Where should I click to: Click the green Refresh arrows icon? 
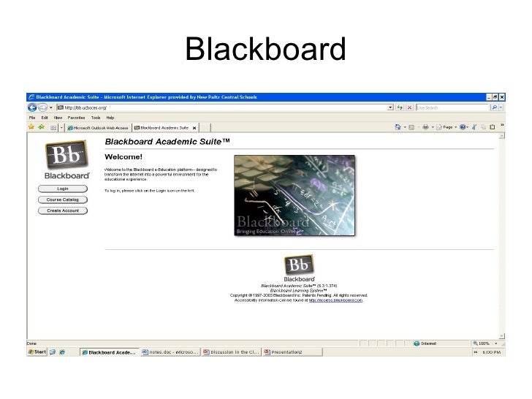pyautogui.click(x=400, y=107)
